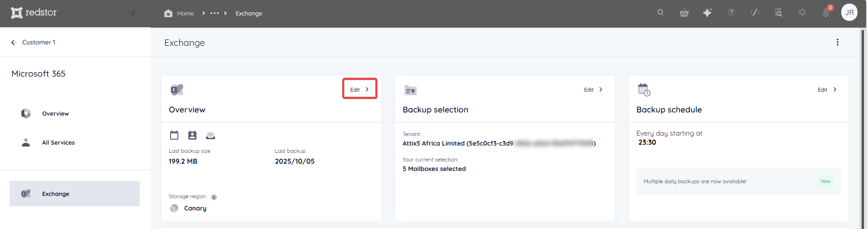868x229 pixels.
Task: Collapse the sidebar using the double-chevron
Action: [x=134, y=13]
